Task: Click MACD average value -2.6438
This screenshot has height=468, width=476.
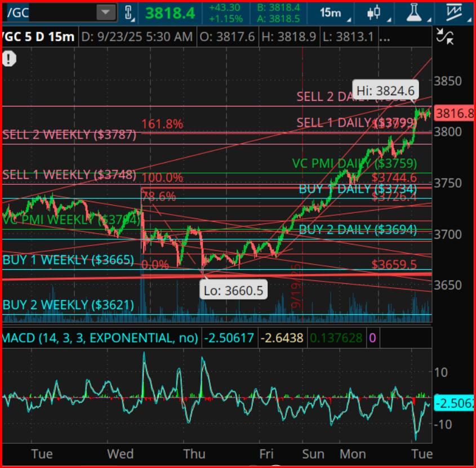Action: 282,338
